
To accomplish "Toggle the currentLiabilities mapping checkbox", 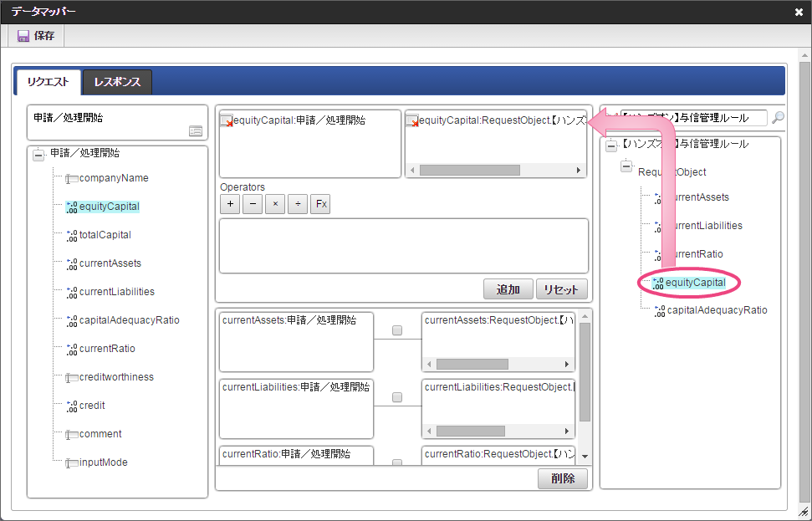I will coord(397,397).
